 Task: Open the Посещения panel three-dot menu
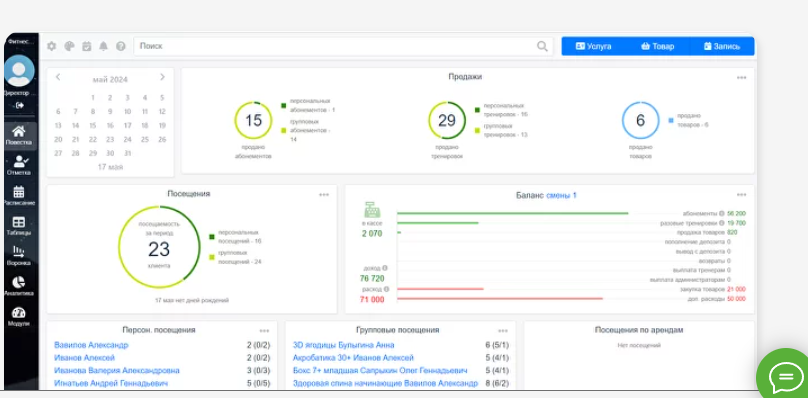click(324, 195)
